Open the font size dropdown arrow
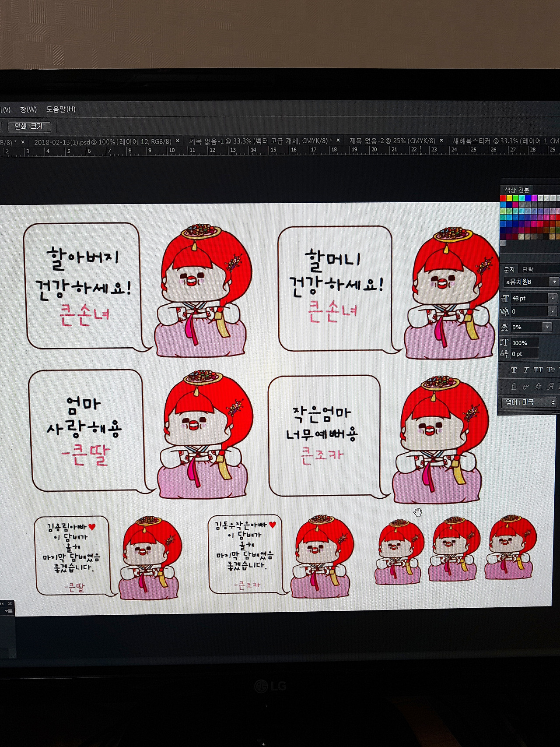Viewport: 560px width, 747px height. pos(553,299)
